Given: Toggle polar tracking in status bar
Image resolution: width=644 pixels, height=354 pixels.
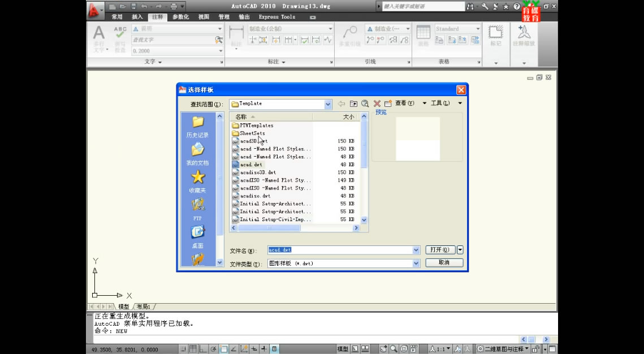Looking at the screenshot, I should coord(213,349).
